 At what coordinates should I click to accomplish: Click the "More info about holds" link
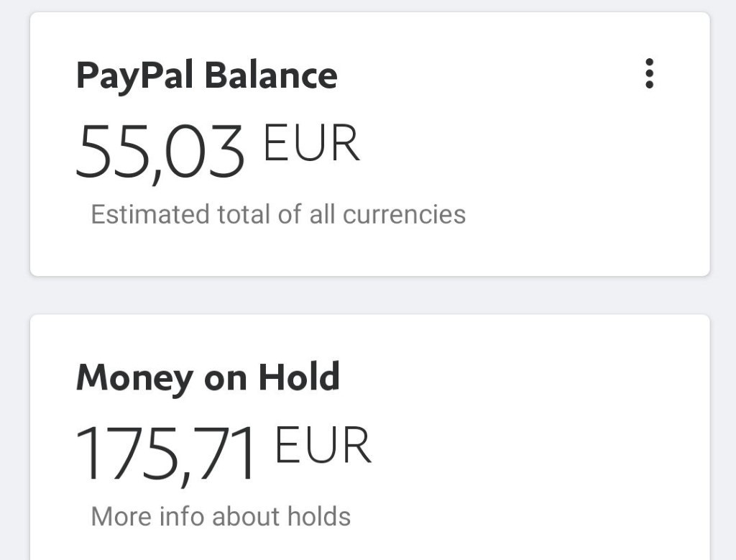pyautogui.click(x=221, y=516)
